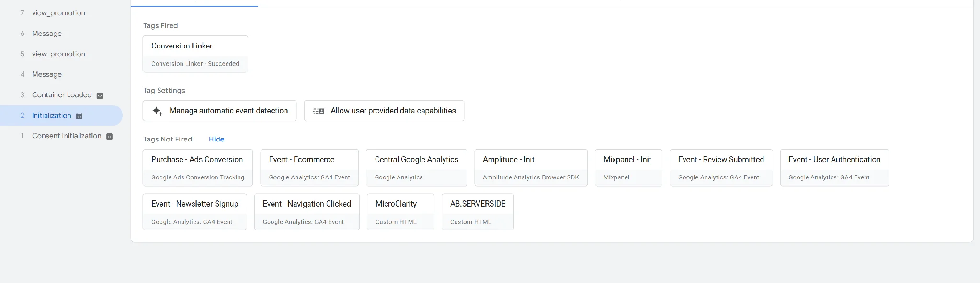This screenshot has height=283, width=980.
Task: Open the Central Google Analytics tag card
Action: coord(416,167)
